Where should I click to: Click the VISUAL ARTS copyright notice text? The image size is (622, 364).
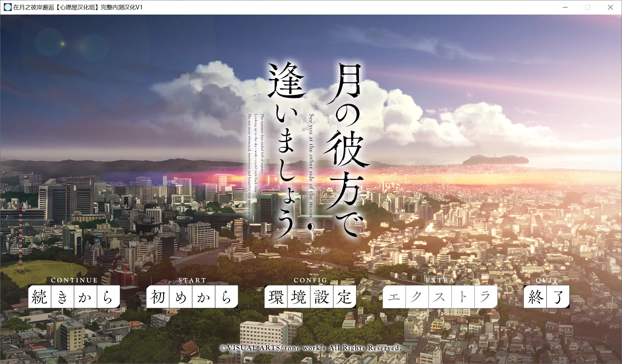coord(311,348)
